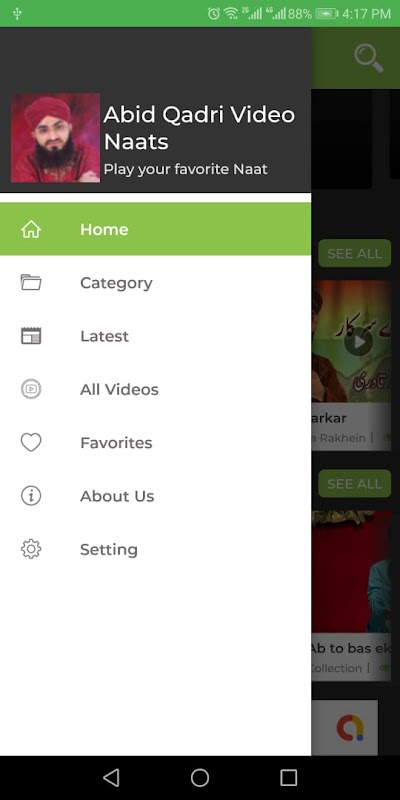The image size is (400, 800).
Task: Tap the house icon beside Home
Action: coord(31,230)
